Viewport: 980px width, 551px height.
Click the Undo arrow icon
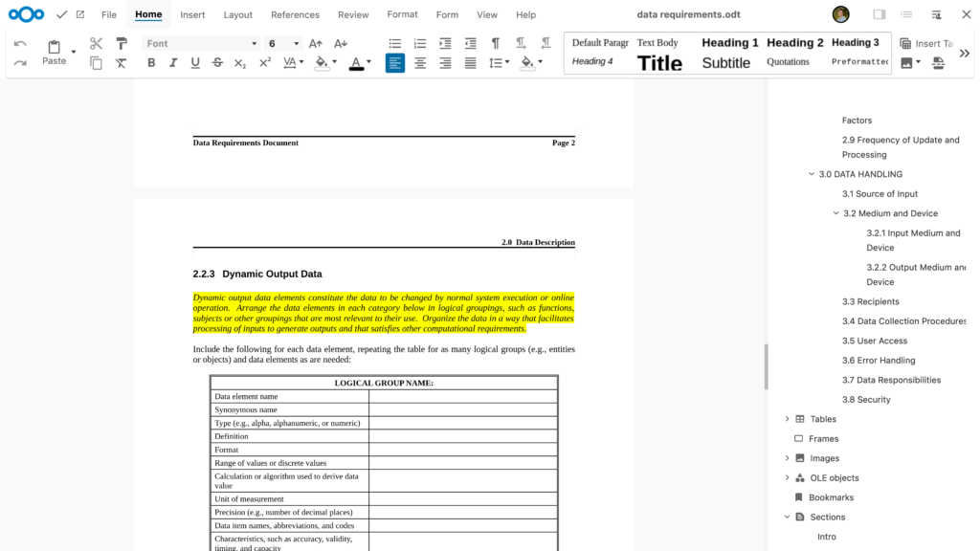20,44
